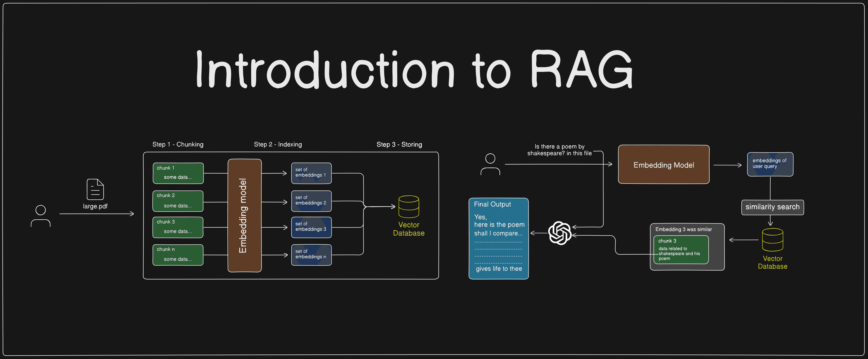Select the chunk 2 box
Image resolution: width=868 pixels, height=359 pixels.
pyautogui.click(x=178, y=201)
